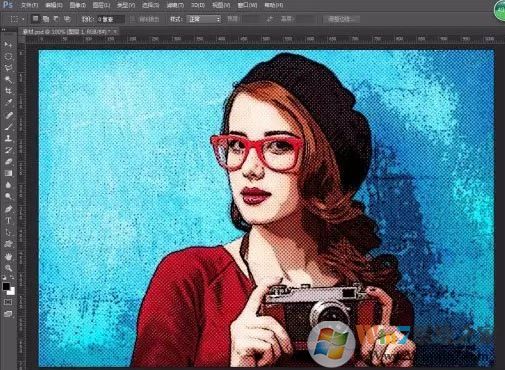Select the Custom Shape tool
505x370 pixels.
point(8,244)
